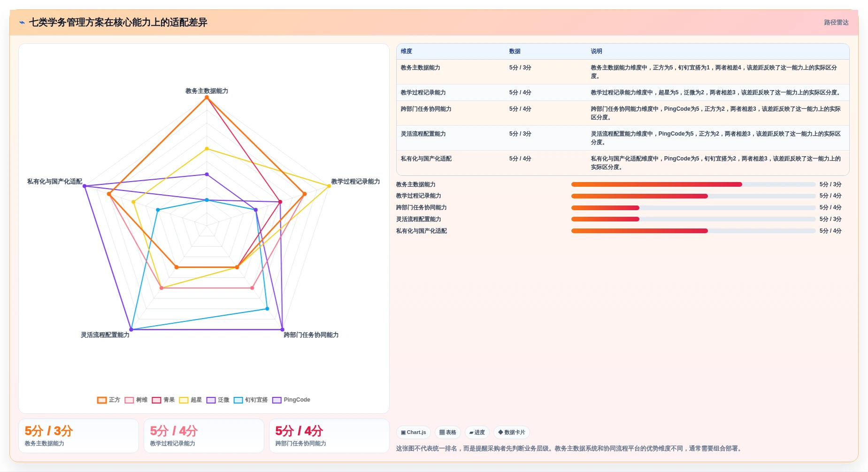Click the purple point at 私有化与国产化适配 vertex
The width and height of the screenshot is (868, 472).
84,186
